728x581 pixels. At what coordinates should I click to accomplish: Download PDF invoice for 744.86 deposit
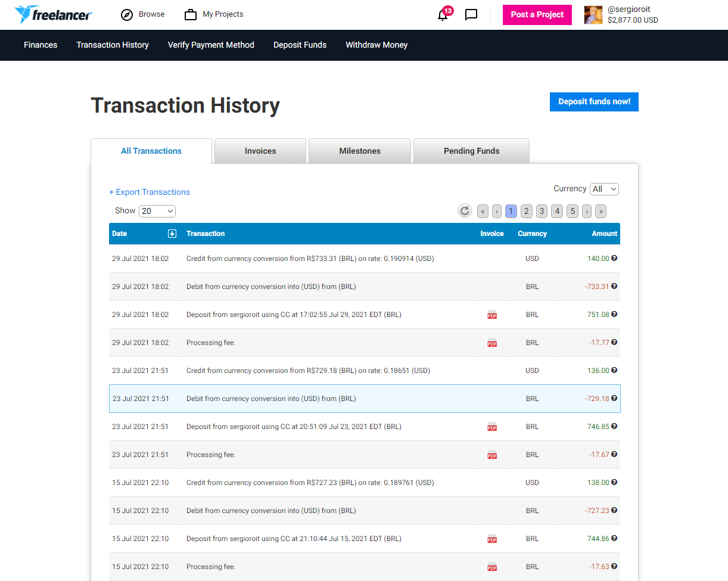492,539
